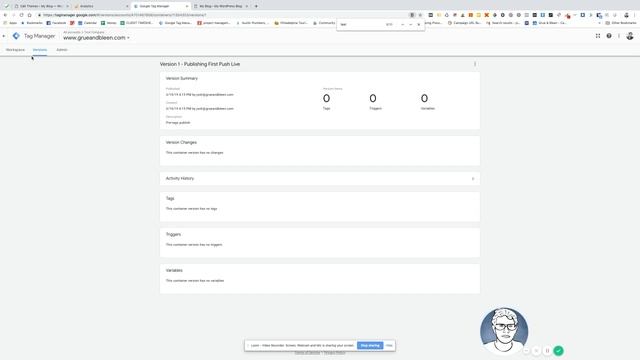Click Hide on the screen-sharing notification

pyautogui.click(x=389, y=345)
